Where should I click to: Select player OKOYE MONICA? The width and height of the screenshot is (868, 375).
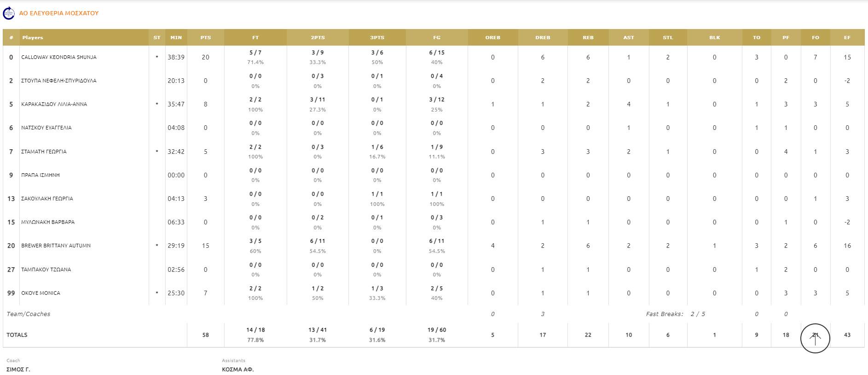coord(41,293)
